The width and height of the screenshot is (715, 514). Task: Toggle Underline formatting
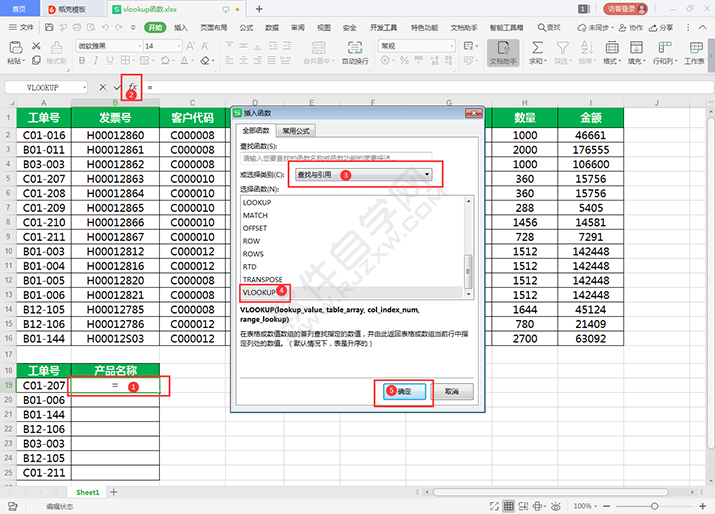[x=110, y=60]
